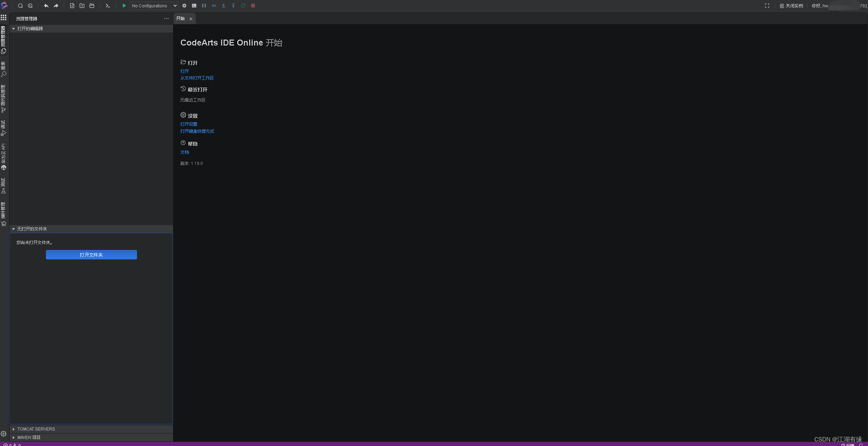Image resolution: width=868 pixels, height=446 pixels.
Task: Click the 资源管理器 panel title
Action: 27,19
